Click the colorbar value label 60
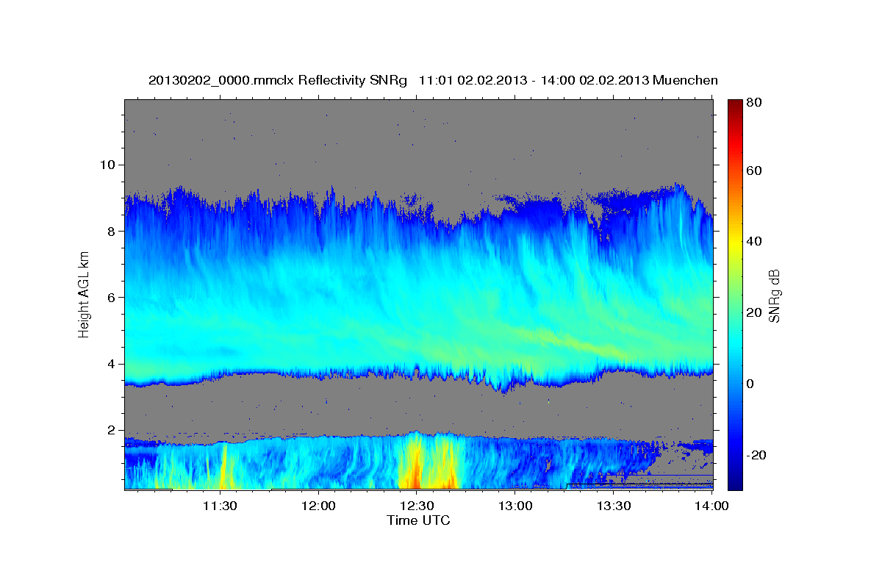Viewport: 882px width, 588px height. [x=754, y=171]
